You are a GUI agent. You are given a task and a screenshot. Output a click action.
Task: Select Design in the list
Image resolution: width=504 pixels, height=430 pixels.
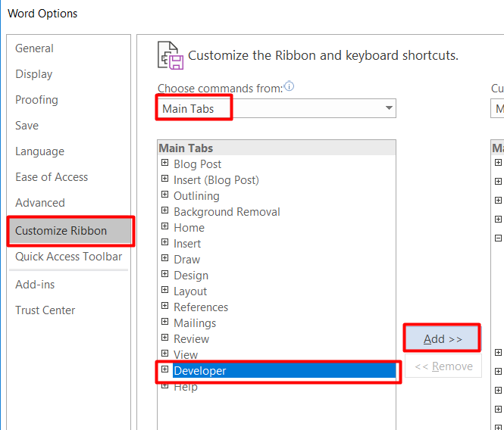point(191,276)
